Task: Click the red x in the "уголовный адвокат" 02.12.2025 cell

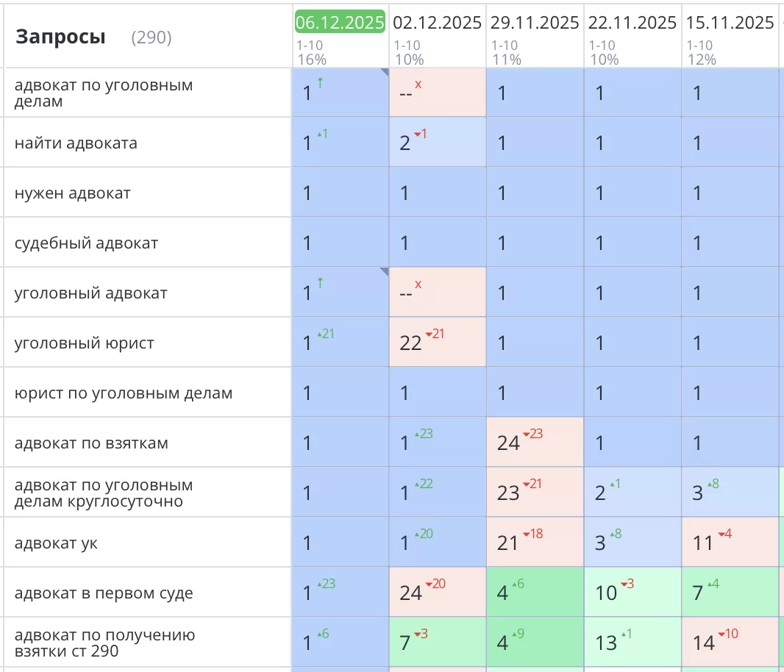Action: (418, 285)
